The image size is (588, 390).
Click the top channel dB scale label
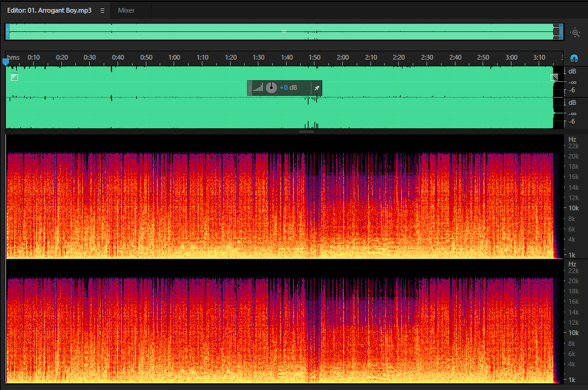pos(572,71)
